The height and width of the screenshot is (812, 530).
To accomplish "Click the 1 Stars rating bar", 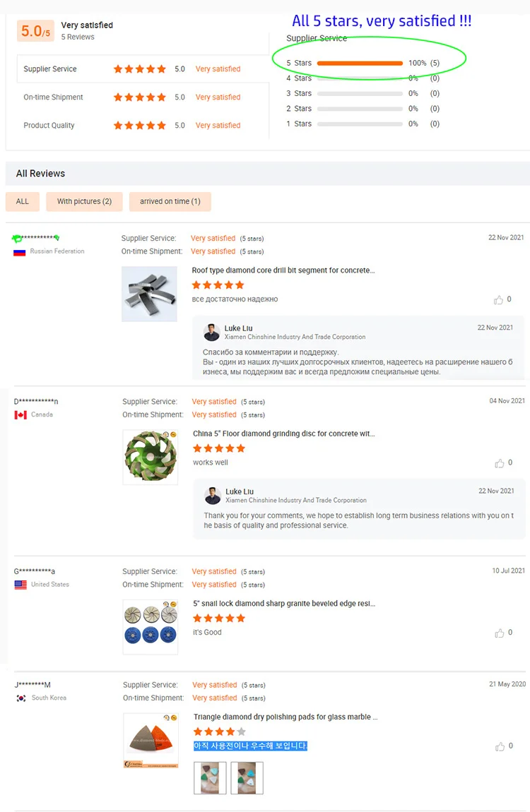I will pyautogui.click(x=360, y=124).
